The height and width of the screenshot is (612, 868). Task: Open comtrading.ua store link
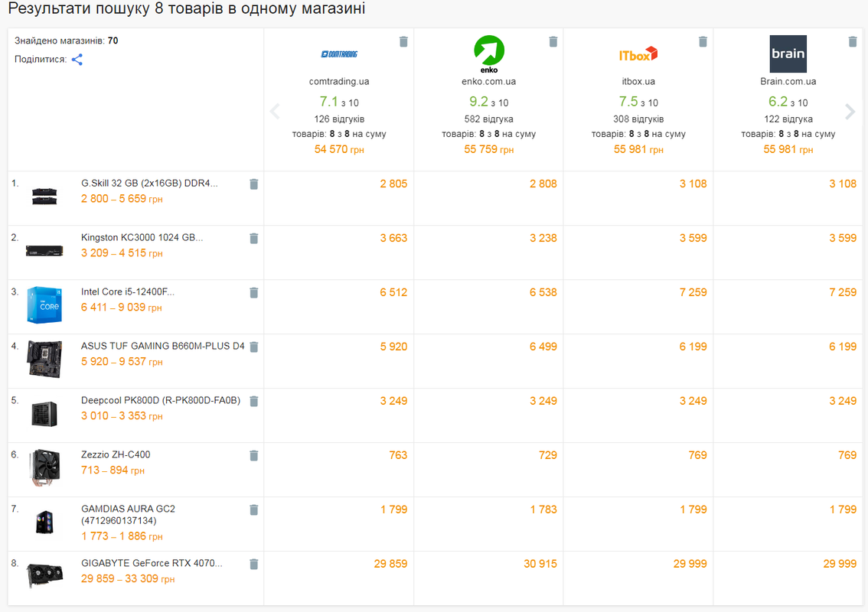[x=339, y=81]
